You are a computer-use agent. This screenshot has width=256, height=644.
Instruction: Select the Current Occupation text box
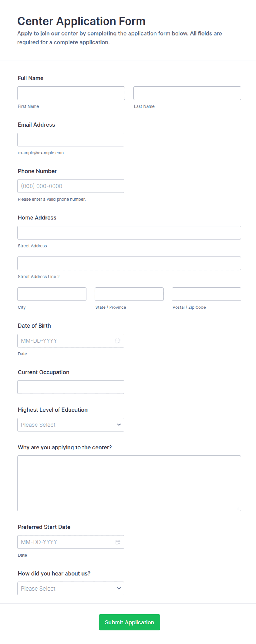coord(71,387)
